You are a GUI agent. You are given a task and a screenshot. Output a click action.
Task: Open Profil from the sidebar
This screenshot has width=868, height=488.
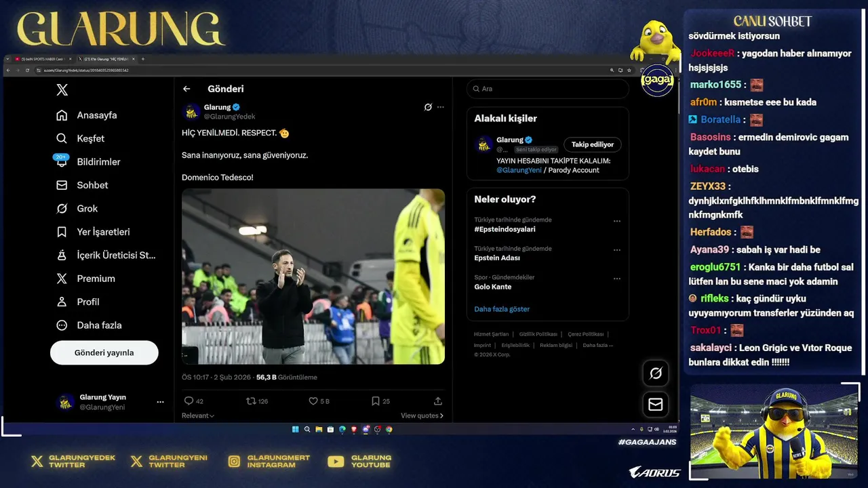point(78,302)
